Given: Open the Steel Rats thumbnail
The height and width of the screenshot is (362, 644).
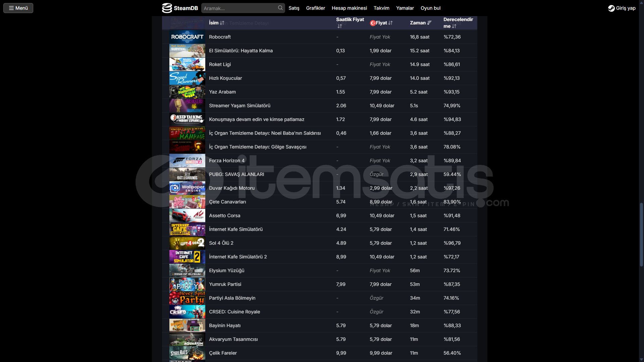Looking at the screenshot, I should tap(187, 353).
